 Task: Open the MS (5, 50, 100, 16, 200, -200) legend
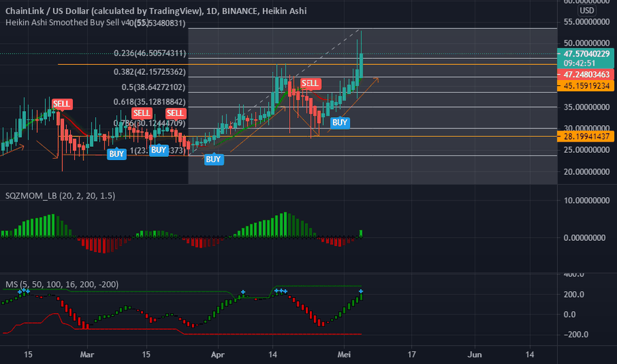click(62, 284)
